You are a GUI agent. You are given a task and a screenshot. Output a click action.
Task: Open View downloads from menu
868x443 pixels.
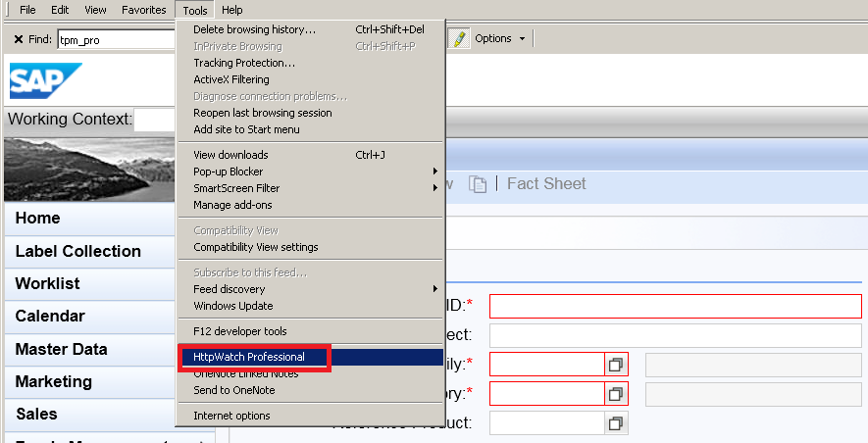tap(310, 154)
